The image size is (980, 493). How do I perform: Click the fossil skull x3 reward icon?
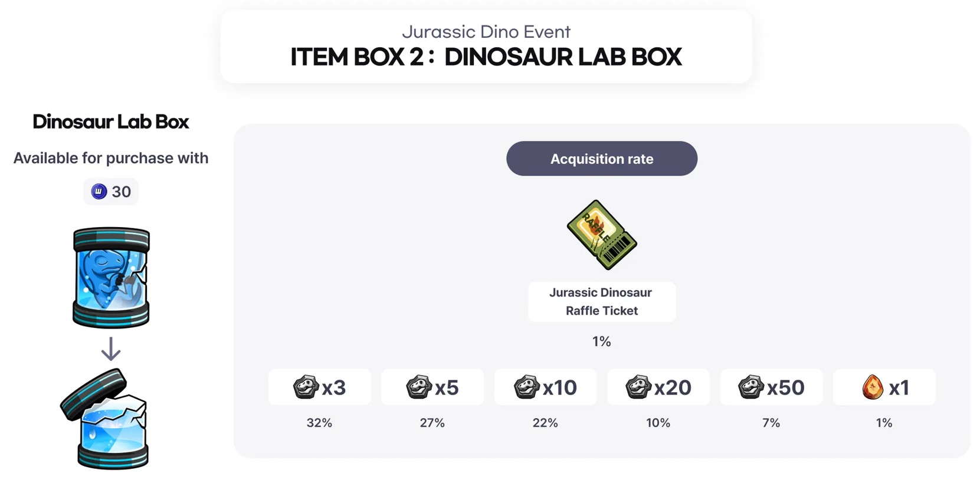click(306, 387)
